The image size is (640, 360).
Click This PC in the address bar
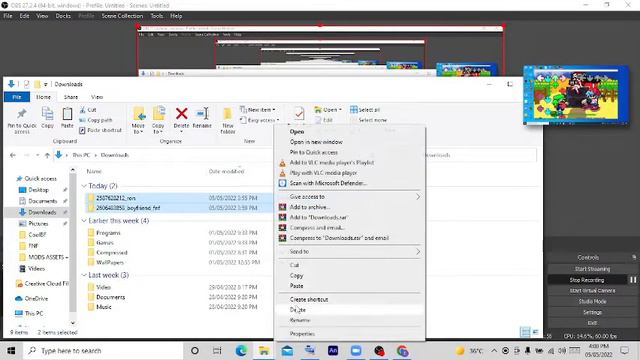[x=81, y=155]
